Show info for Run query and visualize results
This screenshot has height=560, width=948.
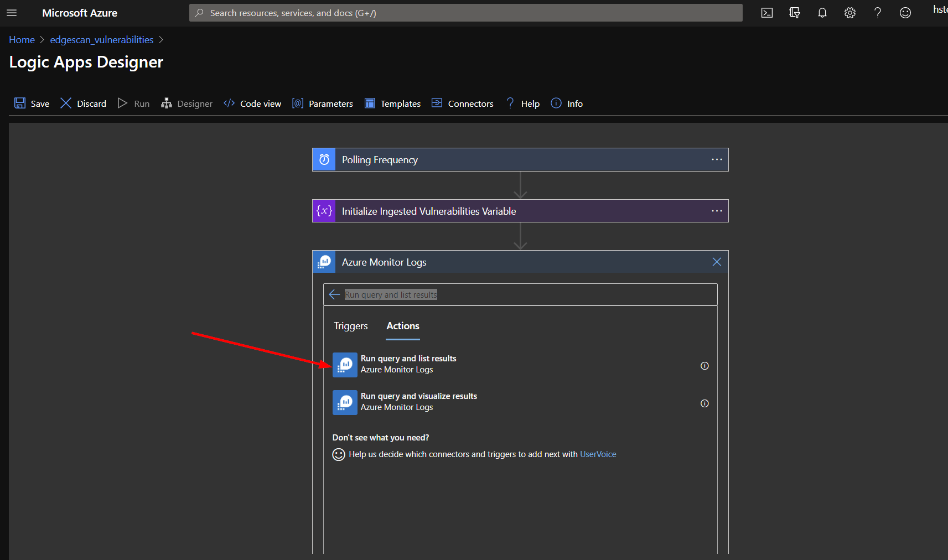coord(704,403)
